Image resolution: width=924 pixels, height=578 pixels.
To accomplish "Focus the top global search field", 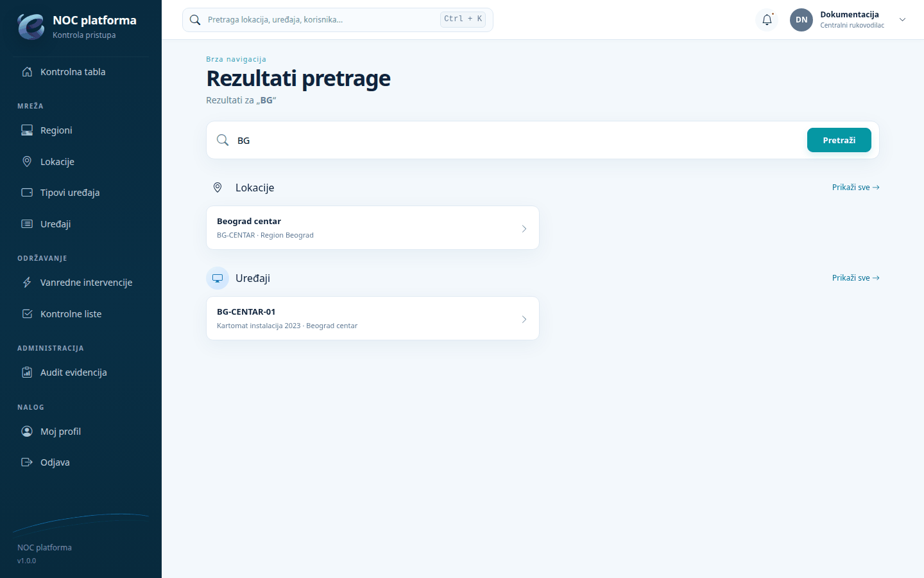I will [x=338, y=20].
